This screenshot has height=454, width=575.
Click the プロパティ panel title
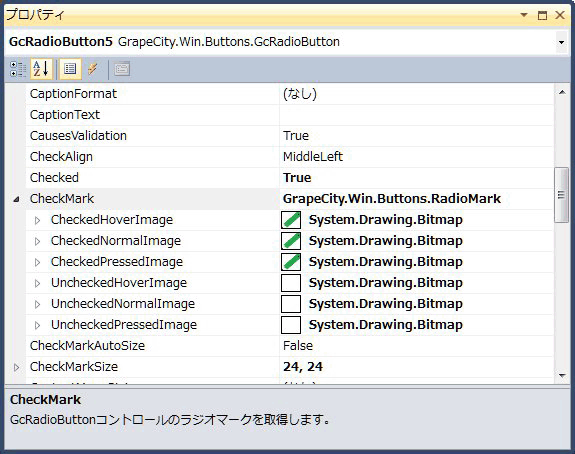(x=35, y=15)
